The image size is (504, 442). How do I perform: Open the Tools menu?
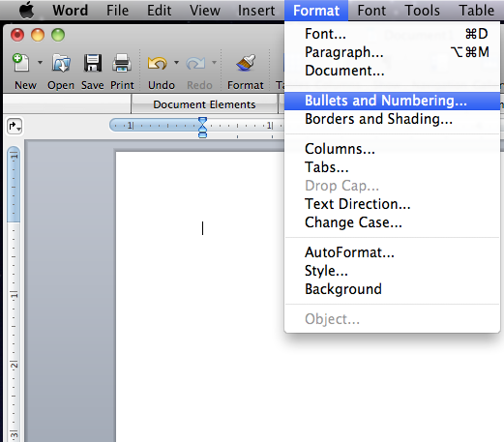[x=423, y=11]
